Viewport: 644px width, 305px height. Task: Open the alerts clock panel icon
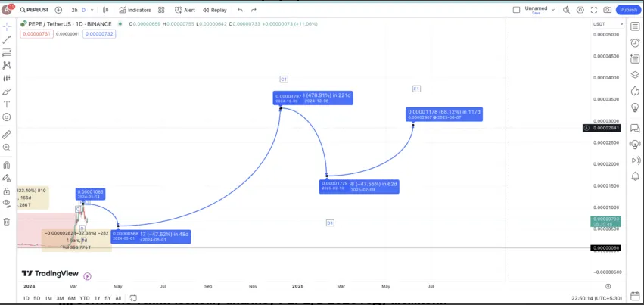[x=635, y=42]
